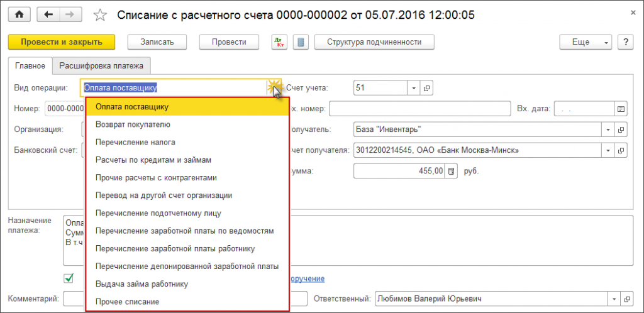
Task: Choose Прочие расчеты с контрагентами
Action: tap(187, 178)
